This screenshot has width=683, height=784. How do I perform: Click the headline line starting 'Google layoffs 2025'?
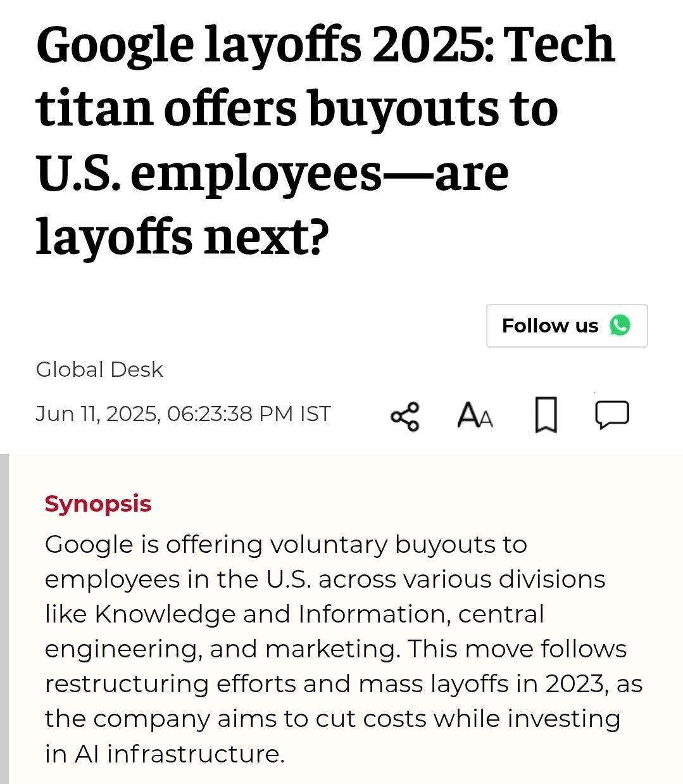click(325, 46)
